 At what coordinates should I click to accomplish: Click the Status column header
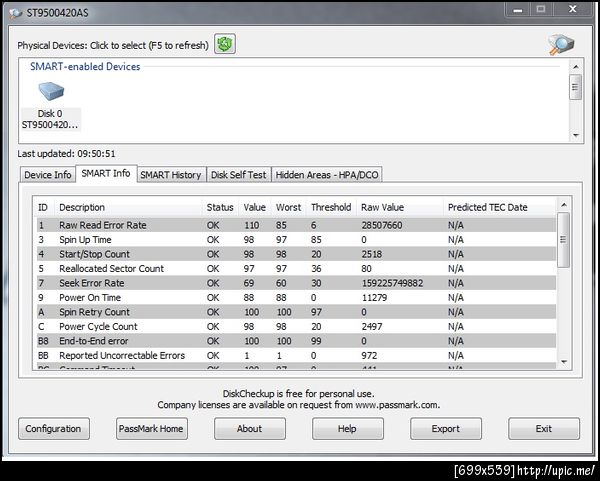coord(220,207)
